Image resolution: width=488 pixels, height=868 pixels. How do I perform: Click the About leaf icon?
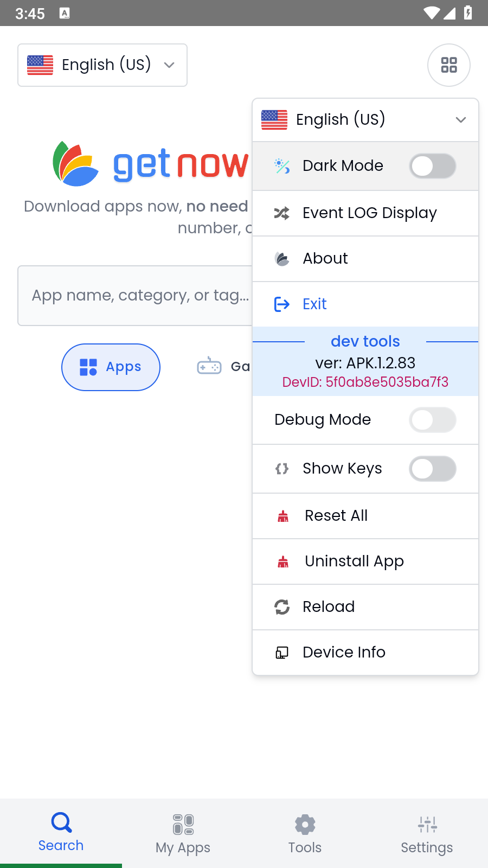click(282, 259)
